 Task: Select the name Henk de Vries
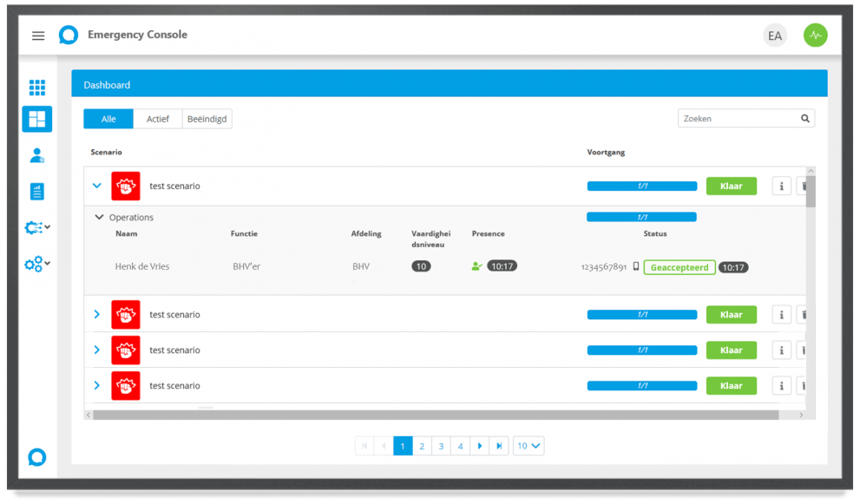pos(142,266)
